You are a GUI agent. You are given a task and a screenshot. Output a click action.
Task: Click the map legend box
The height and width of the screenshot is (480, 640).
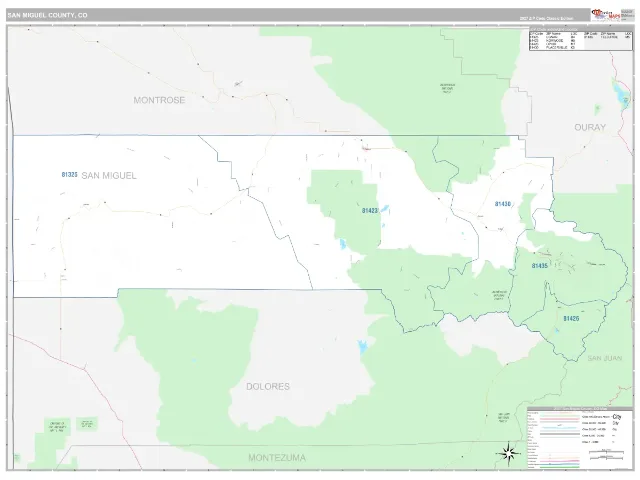(x=580, y=438)
